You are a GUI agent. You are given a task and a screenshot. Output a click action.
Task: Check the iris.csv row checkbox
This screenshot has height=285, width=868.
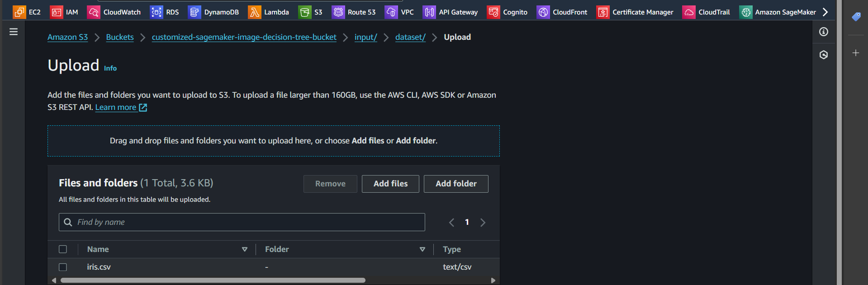pyautogui.click(x=63, y=267)
